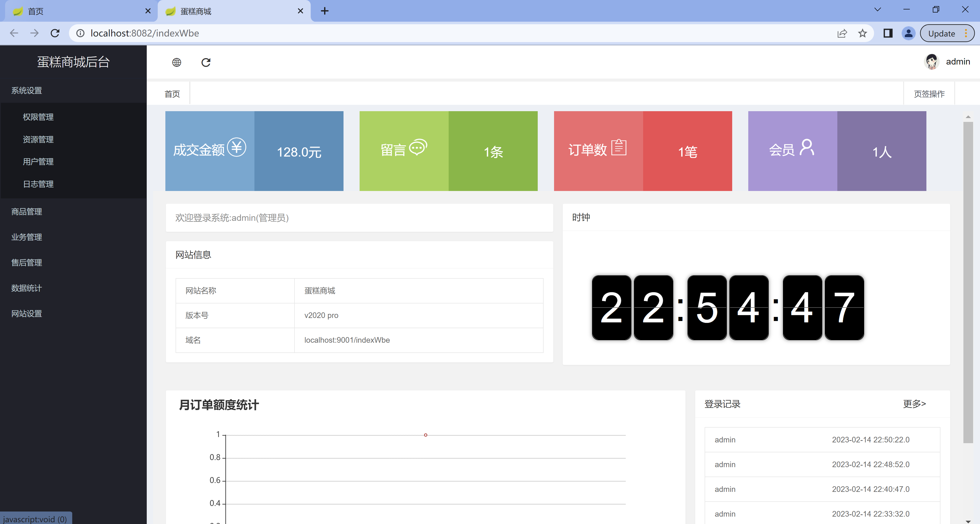Click the 欢迎登录系统:admin(管理员) message
The width and height of the screenshot is (980, 524).
[232, 218]
